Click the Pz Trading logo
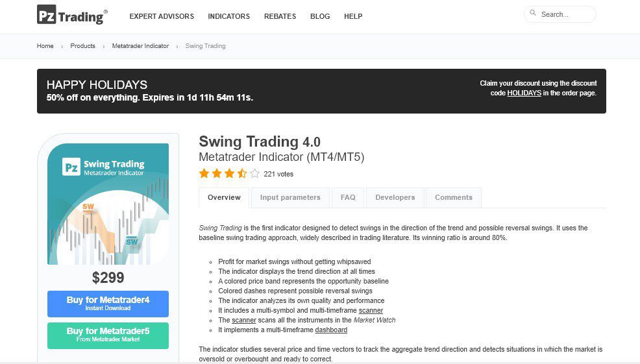The image size is (640, 364). 72,16
